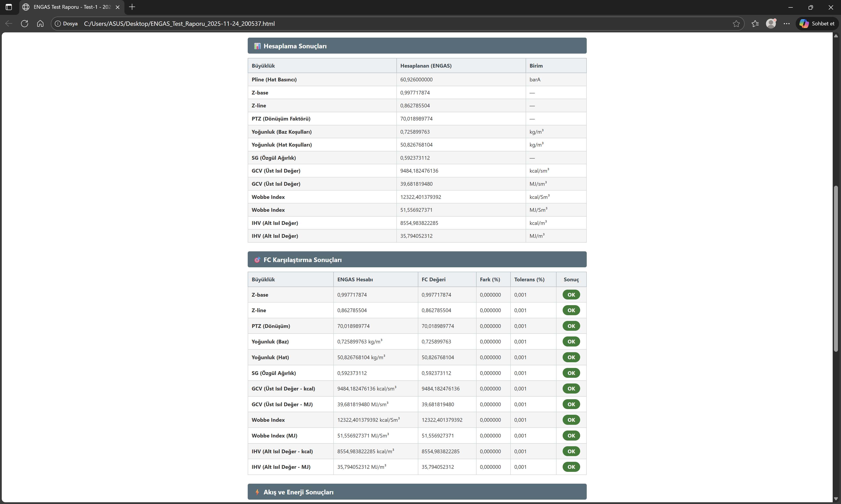
Task: Click the Sohbet et Copilot button
Action: 817,23
